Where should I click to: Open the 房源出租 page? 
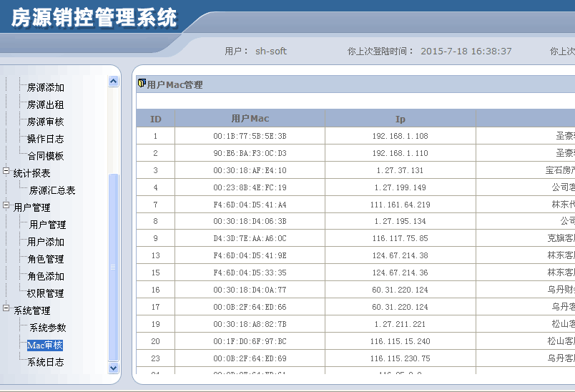point(46,104)
